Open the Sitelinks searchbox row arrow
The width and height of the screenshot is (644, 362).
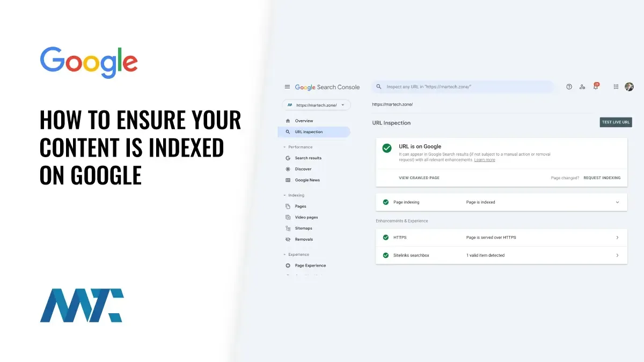coord(617,255)
